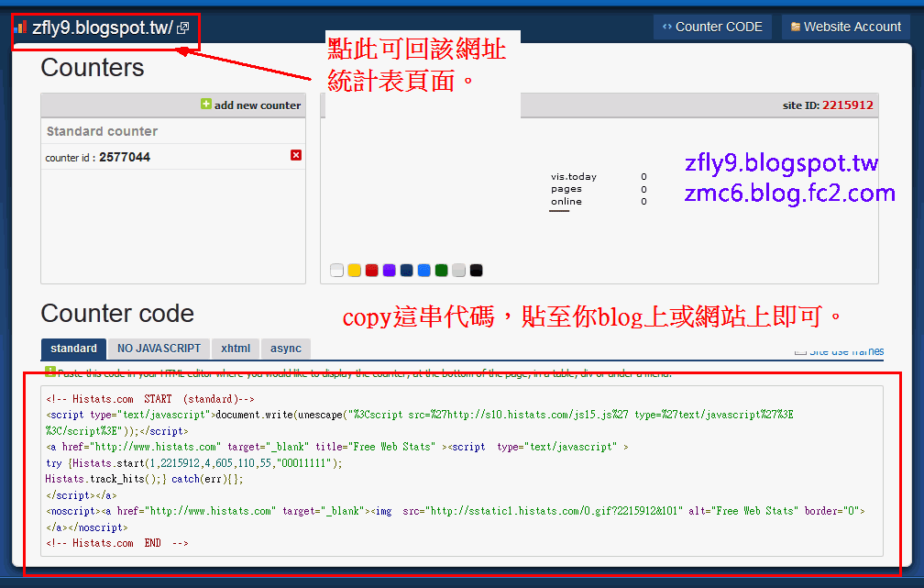Choose the purple color swatch
Viewport: 924px width, 588px height.
[x=389, y=271]
